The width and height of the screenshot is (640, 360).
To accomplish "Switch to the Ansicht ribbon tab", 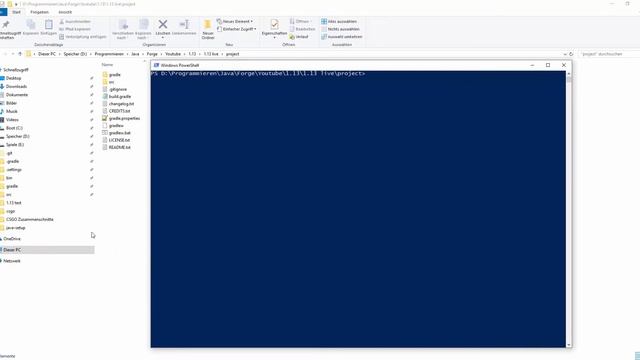I will (x=65, y=12).
